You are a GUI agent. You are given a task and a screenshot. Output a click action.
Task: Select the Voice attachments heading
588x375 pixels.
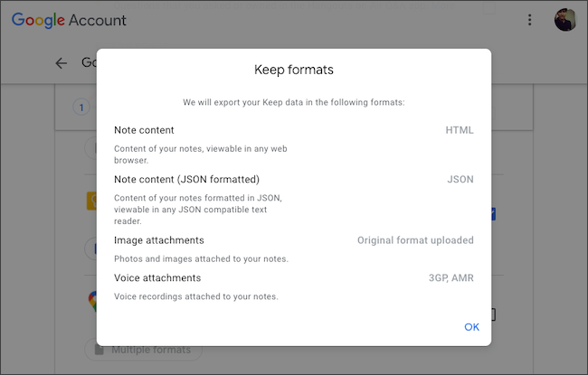[157, 278]
